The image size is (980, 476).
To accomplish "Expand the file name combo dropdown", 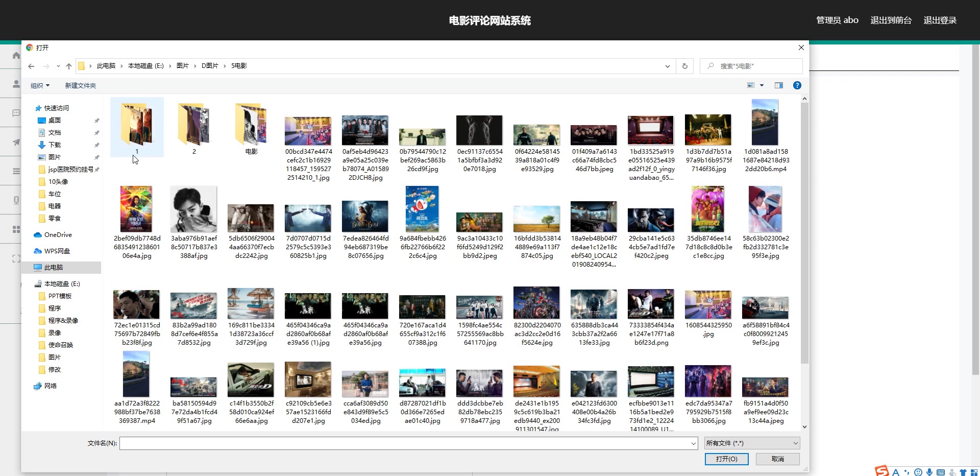I will pos(694,443).
